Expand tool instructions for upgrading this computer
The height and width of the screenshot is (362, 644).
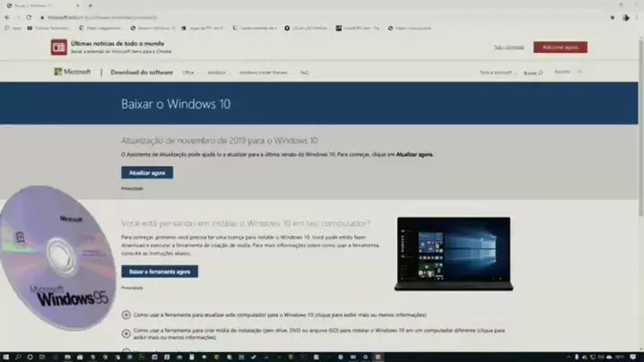[126, 315]
